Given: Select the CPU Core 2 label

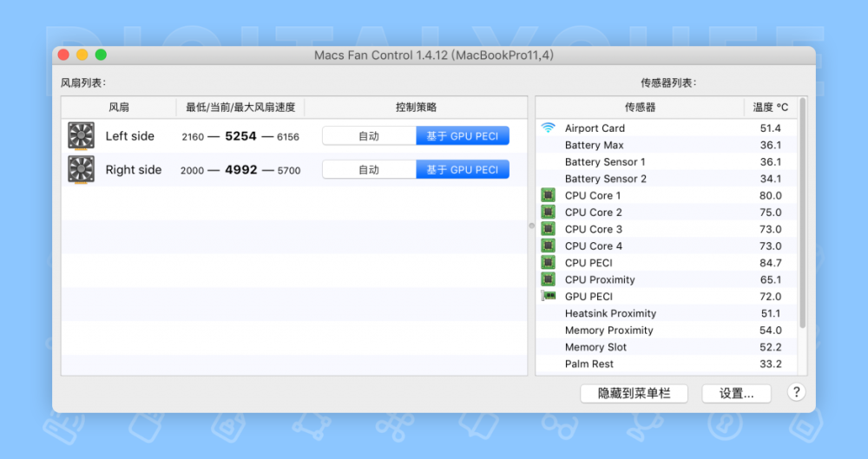Looking at the screenshot, I should click(593, 212).
